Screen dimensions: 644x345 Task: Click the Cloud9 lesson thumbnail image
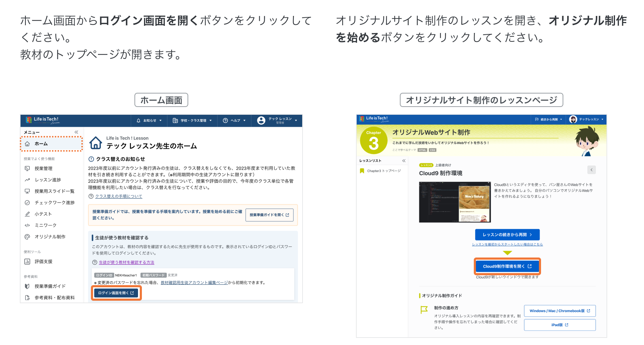(x=455, y=202)
